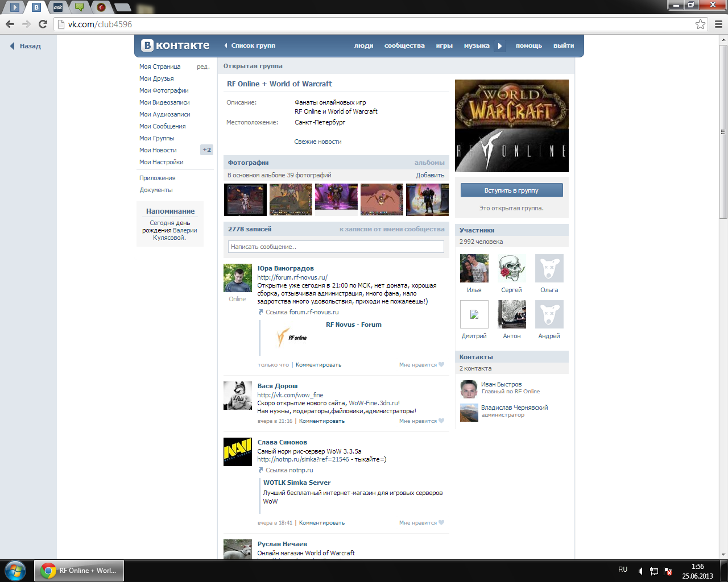Open the music player arrow beside музыка
Viewport: 728px width, 582px height.
pos(500,46)
